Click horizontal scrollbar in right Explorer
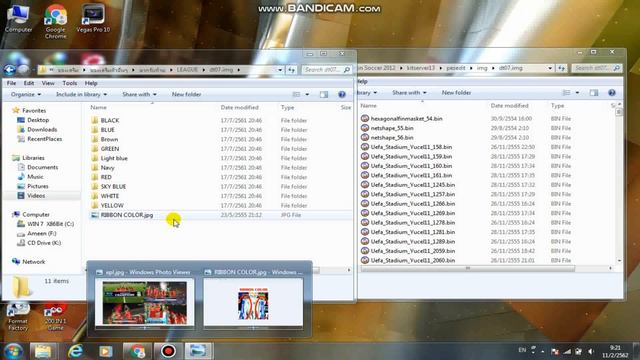This screenshot has width=640, height=360. (468, 268)
